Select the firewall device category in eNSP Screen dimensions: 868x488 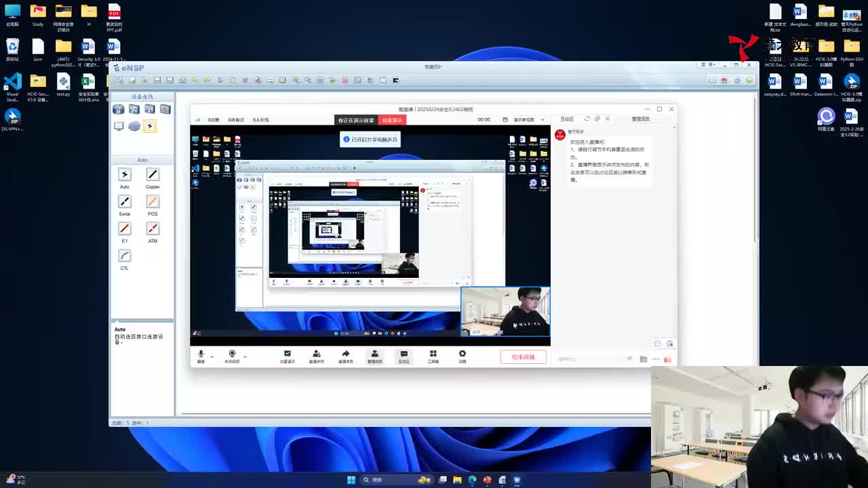tap(165, 109)
